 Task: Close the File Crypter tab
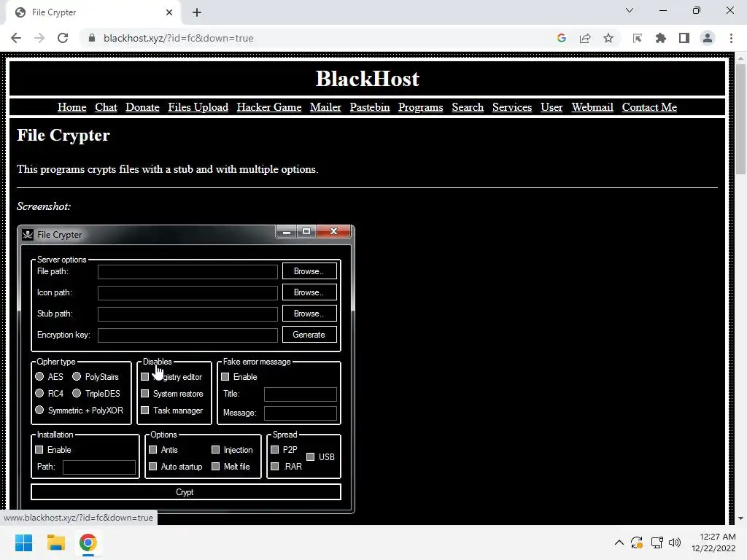(169, 12)
